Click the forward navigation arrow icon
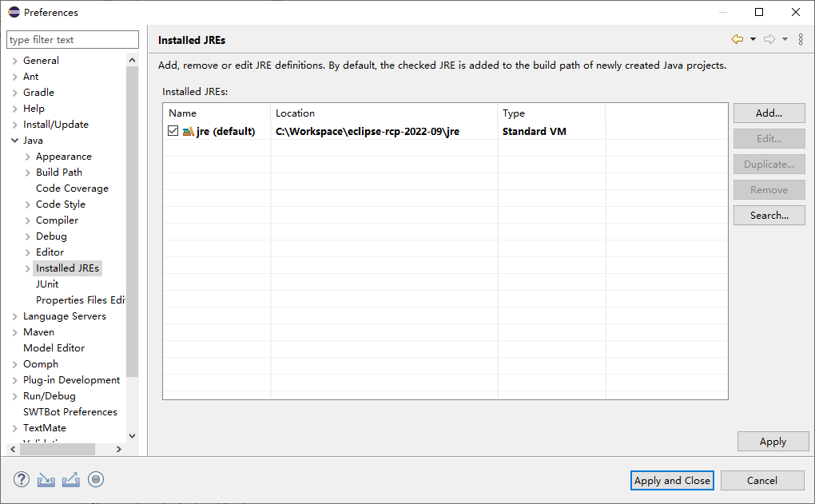The height and width of the screenshot is (504, 815). click(x=769, y=39)
